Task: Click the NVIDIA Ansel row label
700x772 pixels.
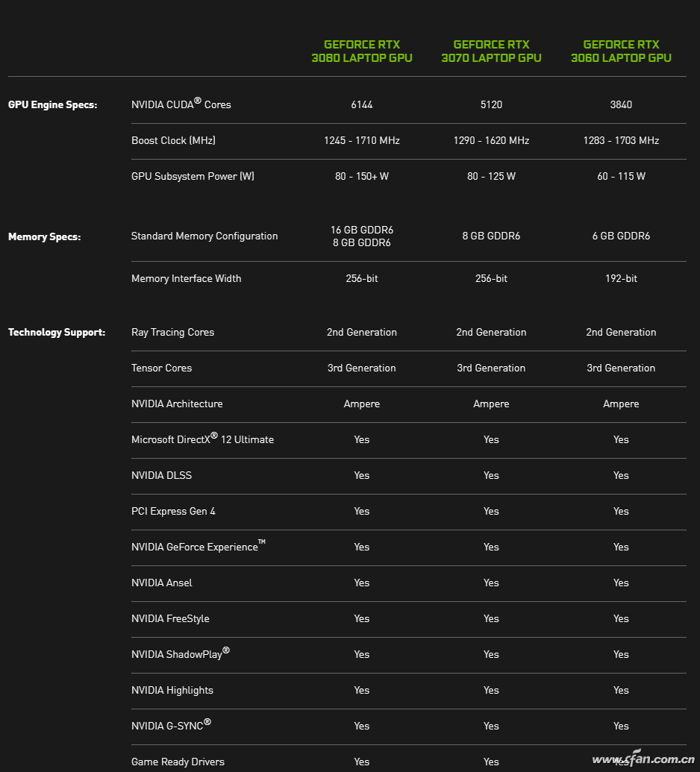Action: tap(162, 583)
